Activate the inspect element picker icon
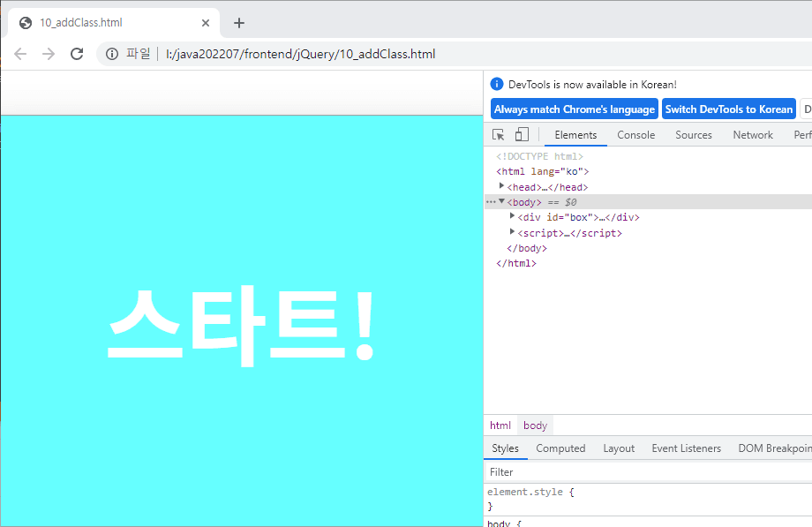The image size is (812, 527). (x=498, y=135)
